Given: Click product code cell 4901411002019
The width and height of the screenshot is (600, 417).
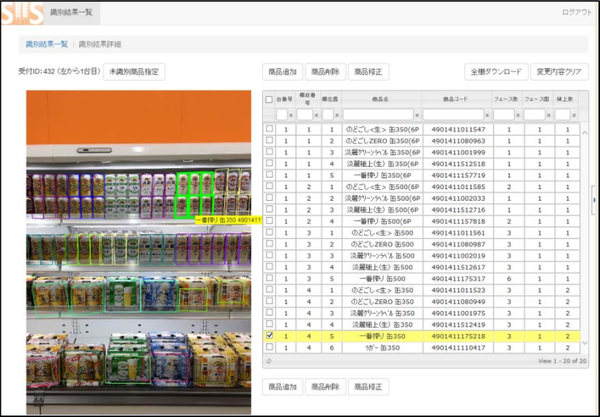Looking at the screenshot, I should pyautogui.click(x=458, y=256).
